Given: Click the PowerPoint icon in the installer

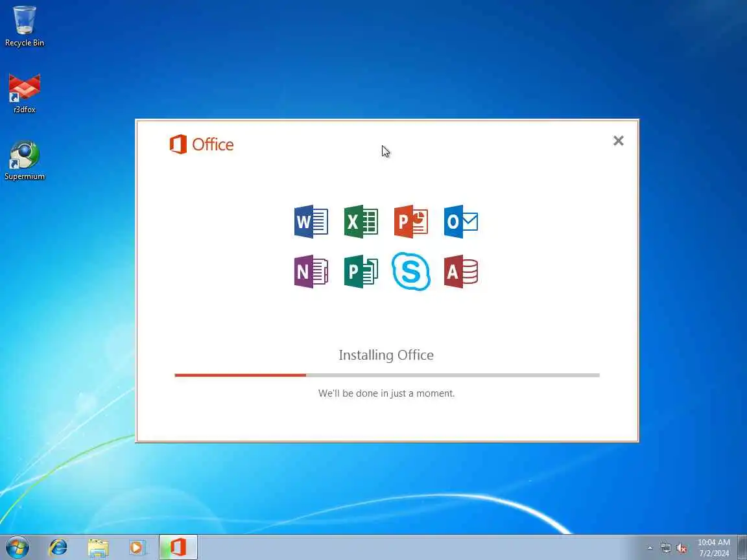Looking at the screenshot, I should tap(410, 222).
